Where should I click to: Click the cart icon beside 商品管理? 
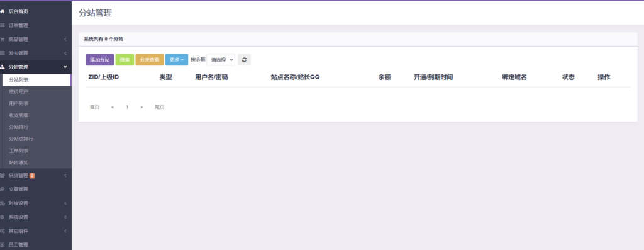(2, 40)
